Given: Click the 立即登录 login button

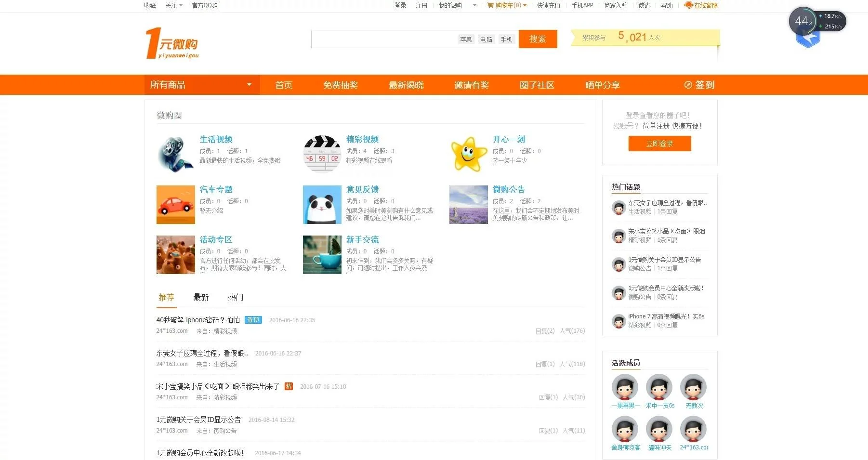Looking at the screenshot, I should click(x=659, y=144).
